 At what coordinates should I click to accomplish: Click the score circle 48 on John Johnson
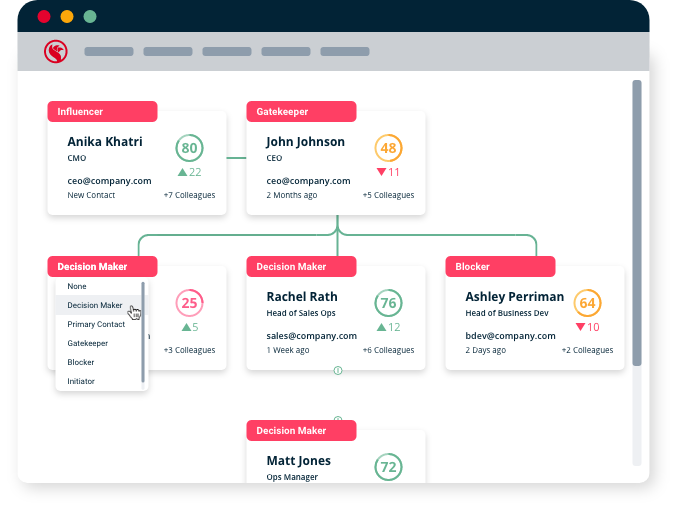(x=388, y=148)
